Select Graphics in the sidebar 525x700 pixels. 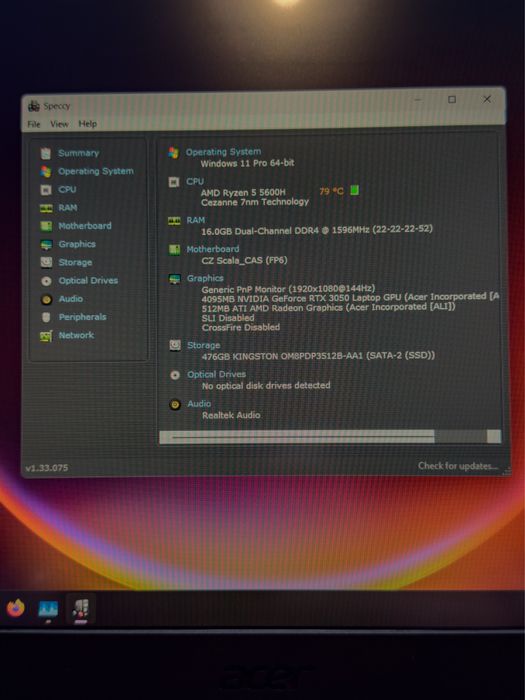(77, 244)
